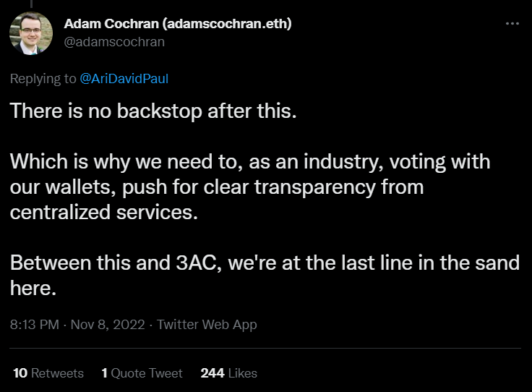Click the "Which is why we need to" line
532x392 pixels.
tap(250, 161)
